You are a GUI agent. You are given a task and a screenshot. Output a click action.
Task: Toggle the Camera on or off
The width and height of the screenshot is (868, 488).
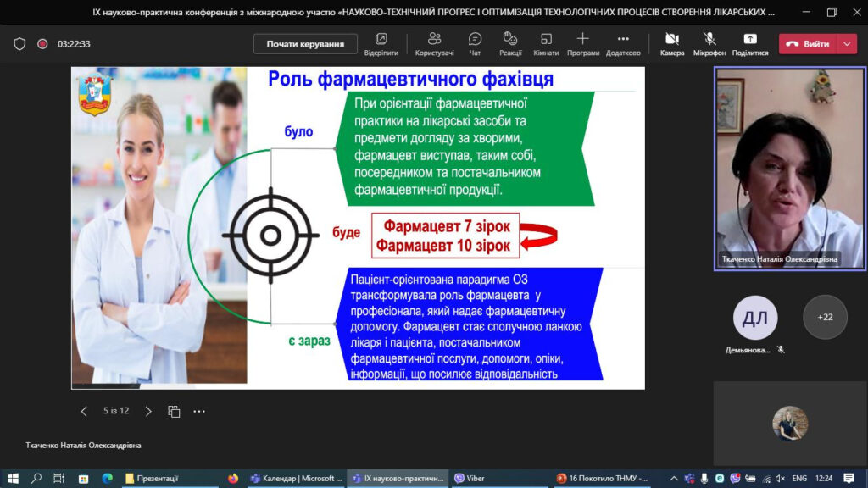coord(671,43)
